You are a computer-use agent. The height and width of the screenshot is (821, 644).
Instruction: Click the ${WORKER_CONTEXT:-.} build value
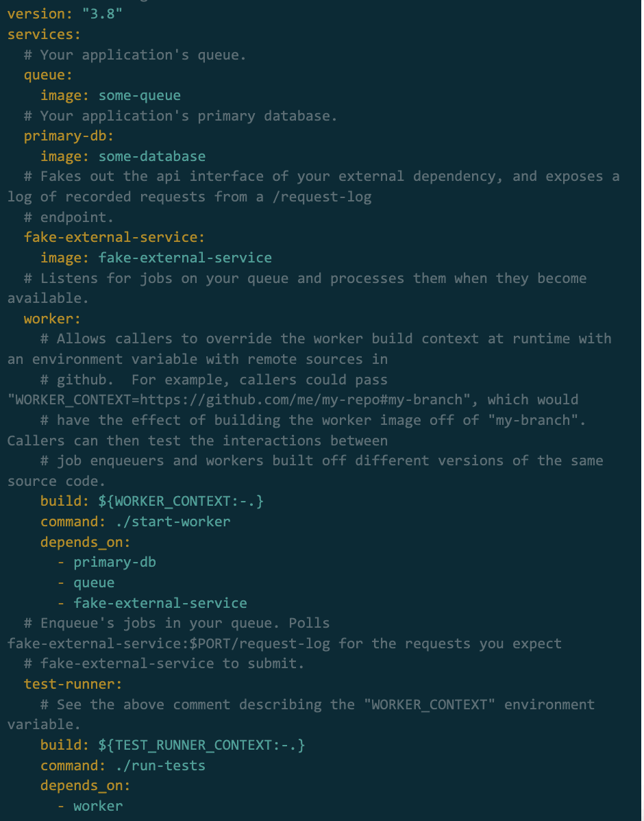[181, 501]
